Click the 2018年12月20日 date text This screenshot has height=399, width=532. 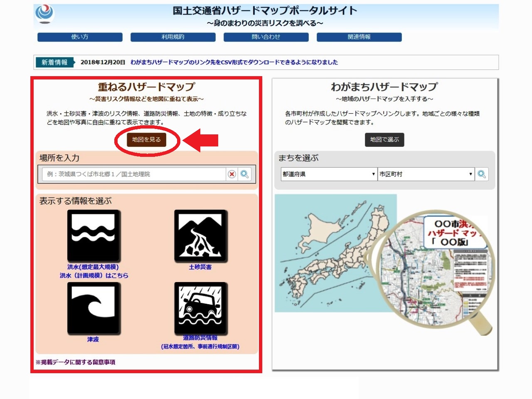[x=103, y=62]
